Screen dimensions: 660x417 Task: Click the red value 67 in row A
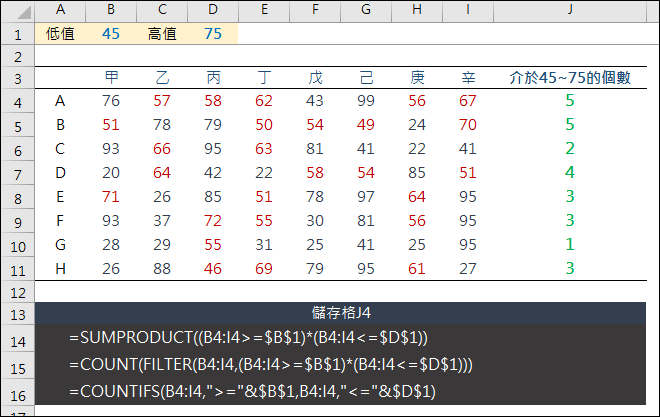click(x=468, y=101)
